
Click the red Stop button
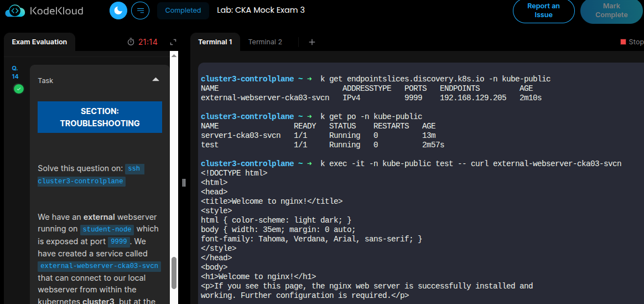tap(632, 42)
